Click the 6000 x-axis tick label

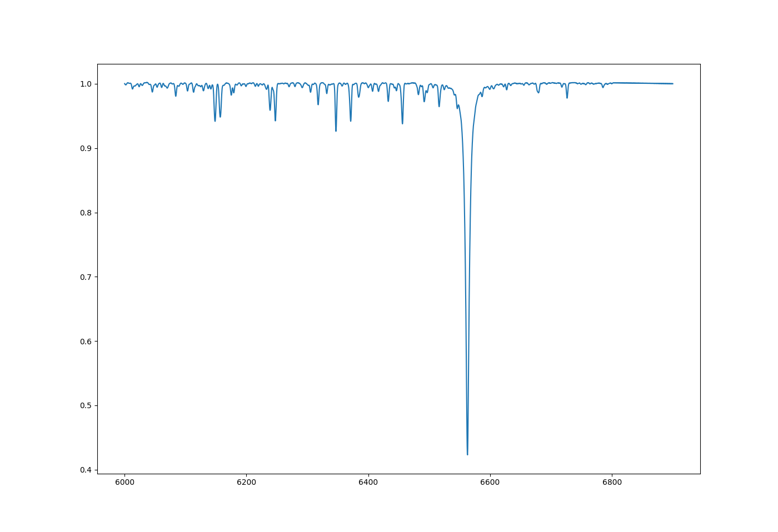124,483
